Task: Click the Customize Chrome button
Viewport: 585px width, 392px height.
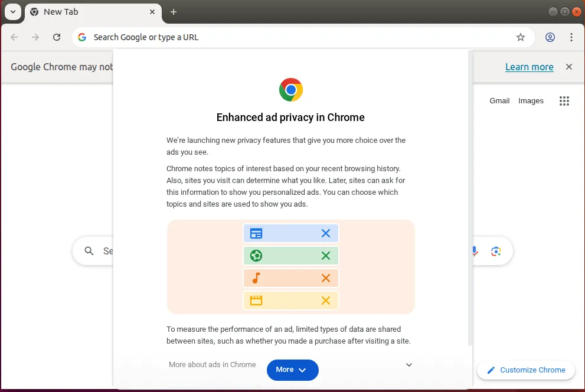Action: [525, 370]
